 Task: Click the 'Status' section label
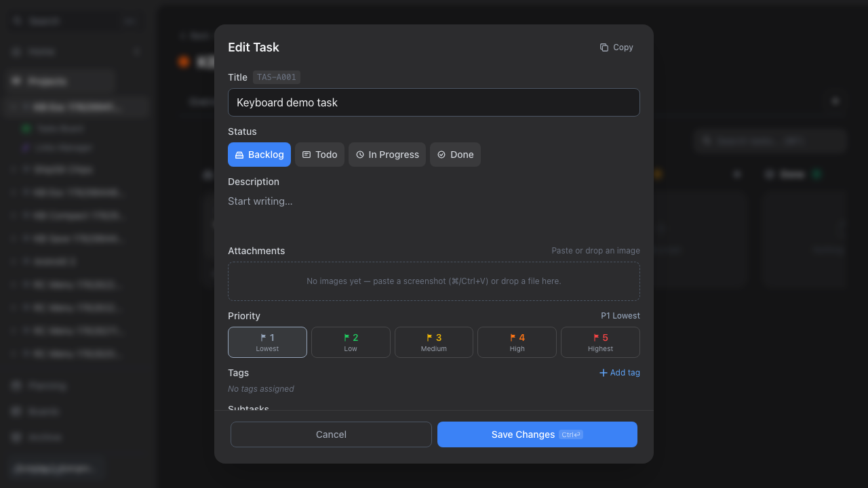click(242, 131)
